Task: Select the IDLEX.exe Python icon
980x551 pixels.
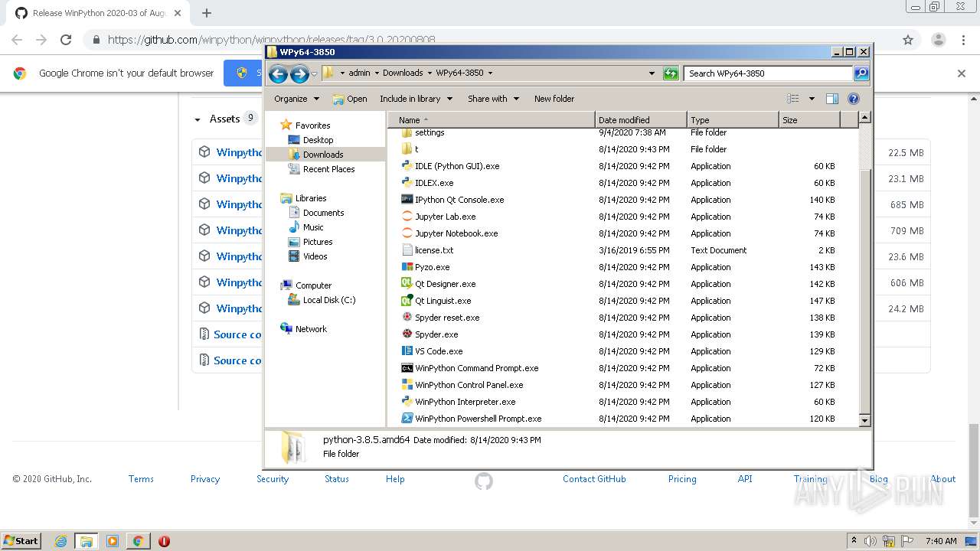Action: [x=407, y=183]
